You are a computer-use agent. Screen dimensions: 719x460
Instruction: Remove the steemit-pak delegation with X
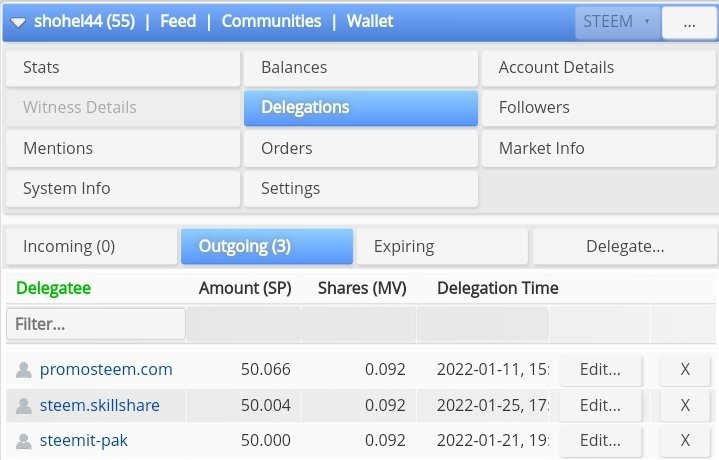tap(685, 441)
